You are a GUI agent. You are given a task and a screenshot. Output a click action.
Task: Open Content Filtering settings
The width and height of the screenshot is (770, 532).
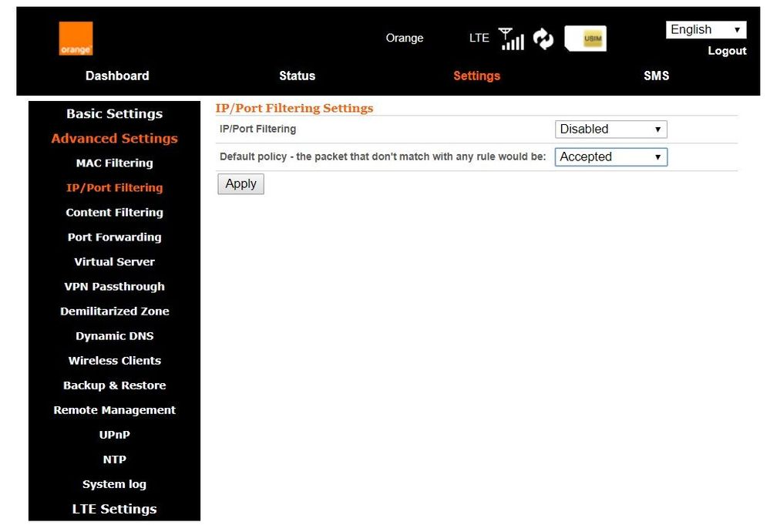tap(114, 213)
